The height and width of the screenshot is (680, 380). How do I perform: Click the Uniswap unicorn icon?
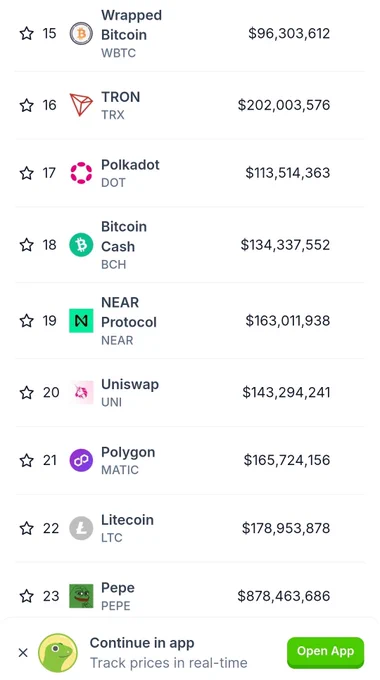[81, 392]
